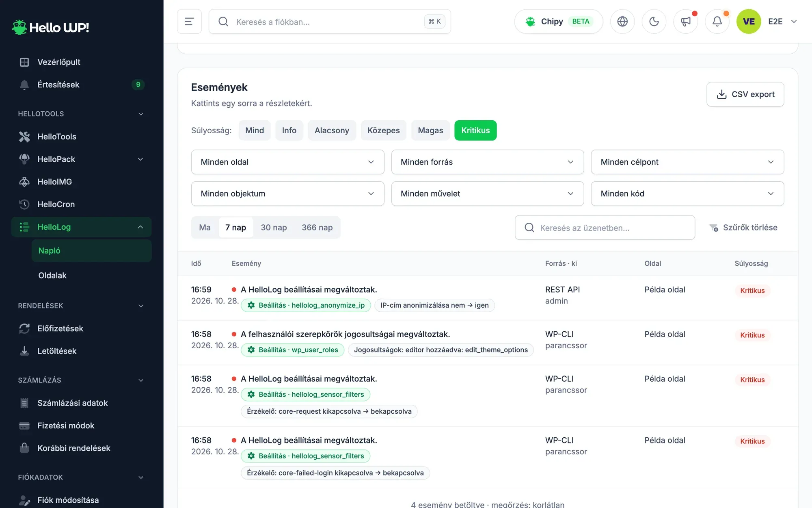812x508 pixels.
Task: Open the Minden oldal dropdown
Action: coord(287,162)
